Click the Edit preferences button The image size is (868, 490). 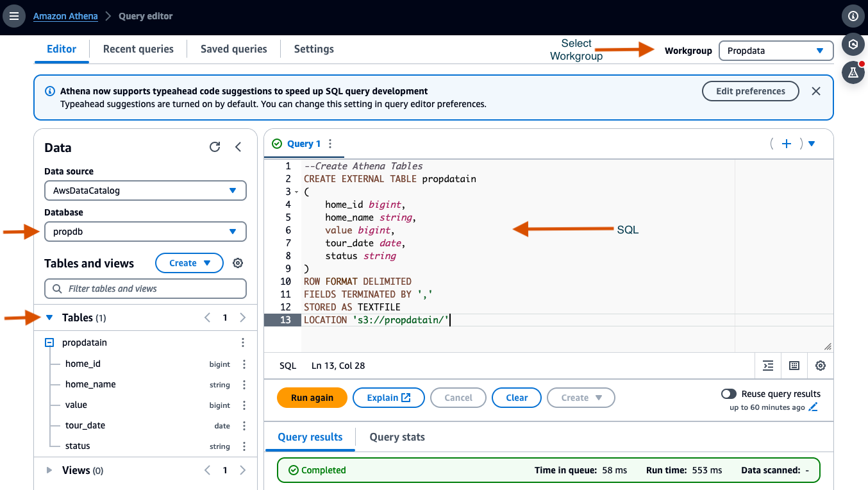(x=751, y=91)
